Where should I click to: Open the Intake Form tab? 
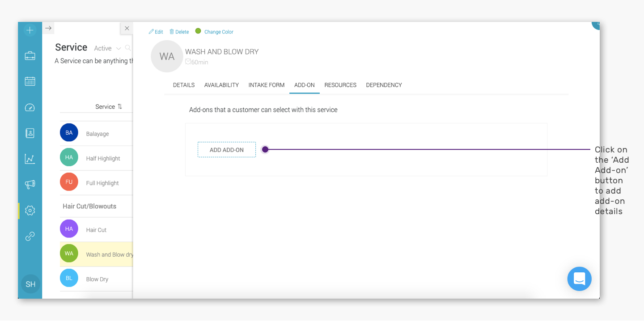tap(267, 85)
